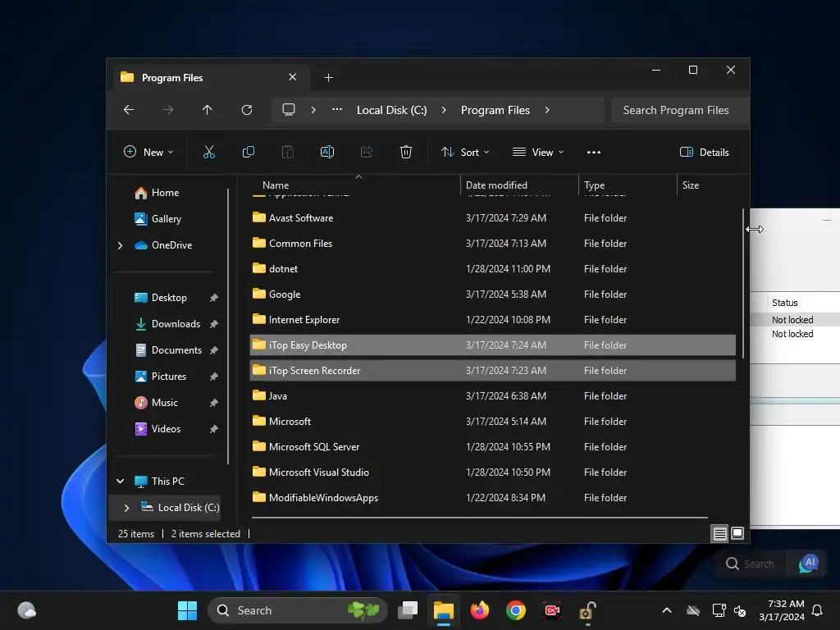Open the notification bell
The image size is (840, 630).
[818, 610]
